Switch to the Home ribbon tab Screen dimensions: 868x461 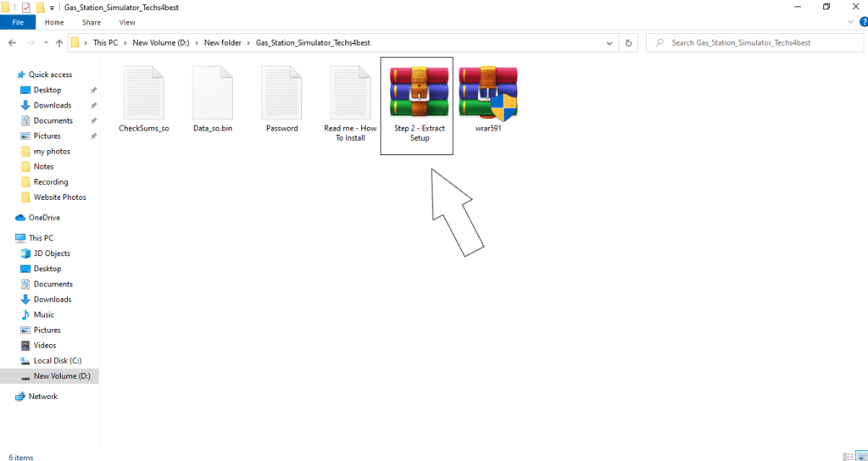pos(53,23)
